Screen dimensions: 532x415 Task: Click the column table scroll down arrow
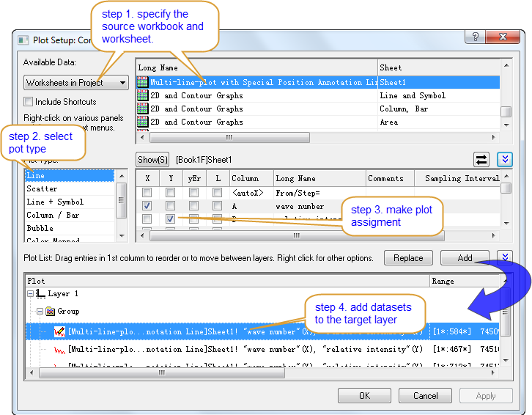coord(506,223)
